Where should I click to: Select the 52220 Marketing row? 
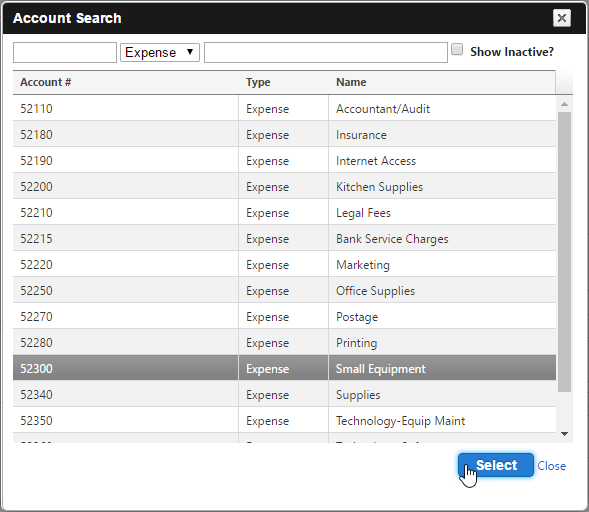point(284,264)
